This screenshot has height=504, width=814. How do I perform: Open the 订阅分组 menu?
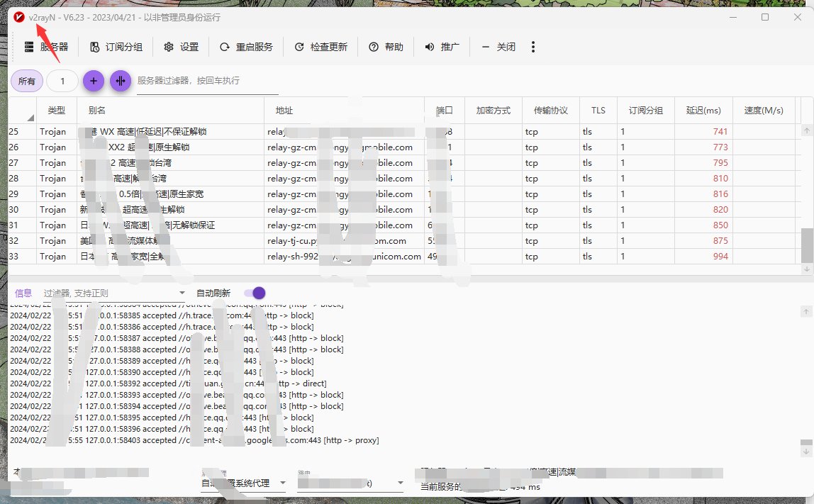point(116,47)
